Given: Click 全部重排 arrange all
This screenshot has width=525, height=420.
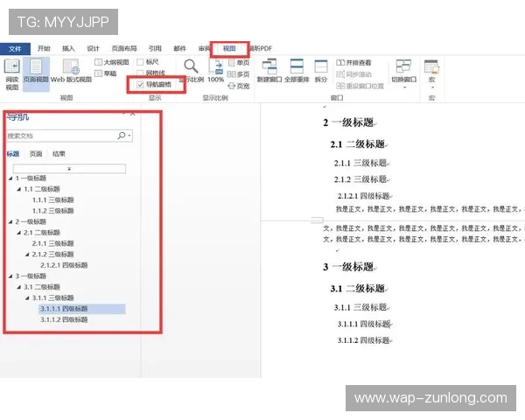Looking at the screenshot, I should click(x=297, y=71).
